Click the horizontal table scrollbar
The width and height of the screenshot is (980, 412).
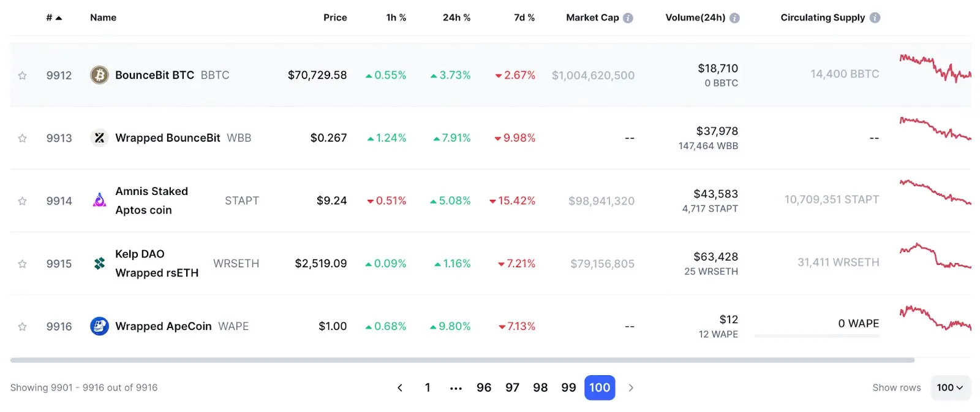click(462, 360)
